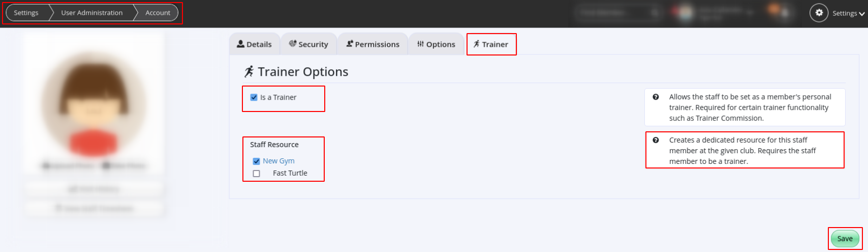Uncheck the Is a Trainer checkbox
Viewport: 868px width, 252px height.
pos(254,97)
